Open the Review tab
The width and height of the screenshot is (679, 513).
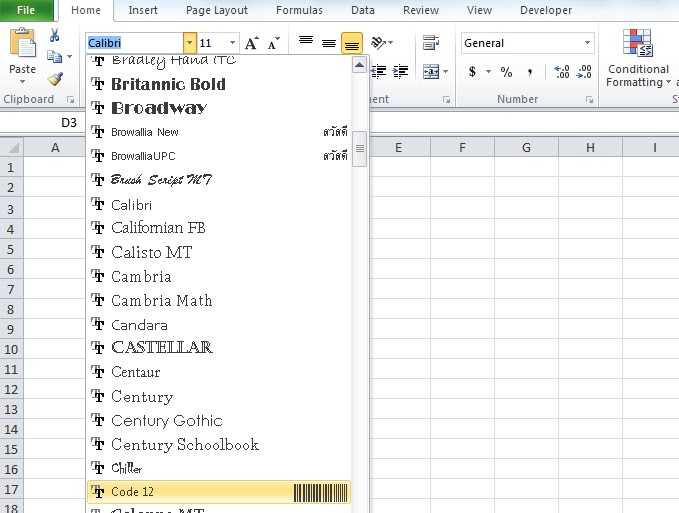[421, 10]
